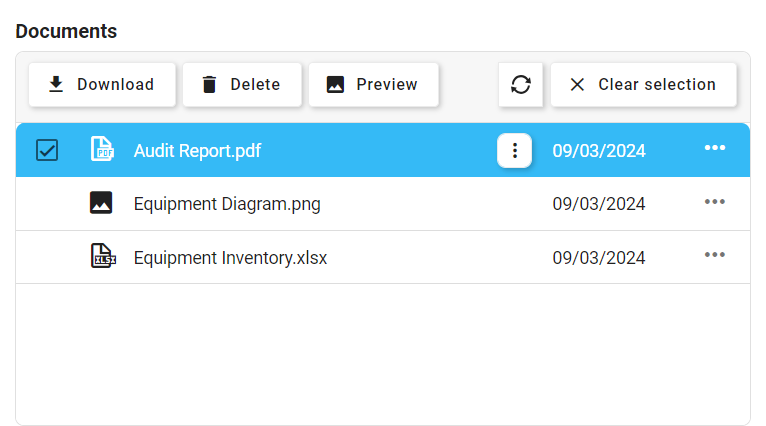This screenshot has width=766, height=426.
Task: Select the Equipment Inventory.xlsx file name
Action: coord(230,258)
